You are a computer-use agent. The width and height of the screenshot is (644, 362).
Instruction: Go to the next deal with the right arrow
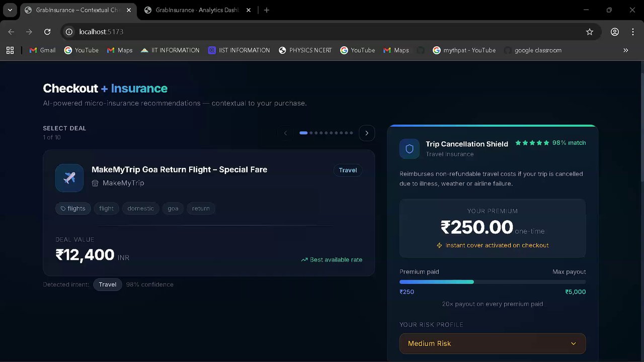tap(367, 133)
